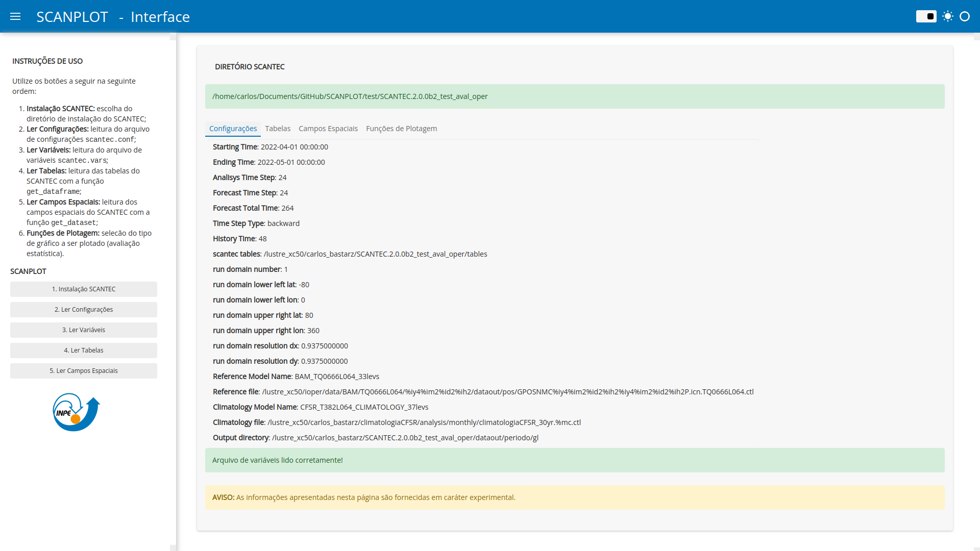Click the 4. Ler Tabelas button

tap(84, 350)
